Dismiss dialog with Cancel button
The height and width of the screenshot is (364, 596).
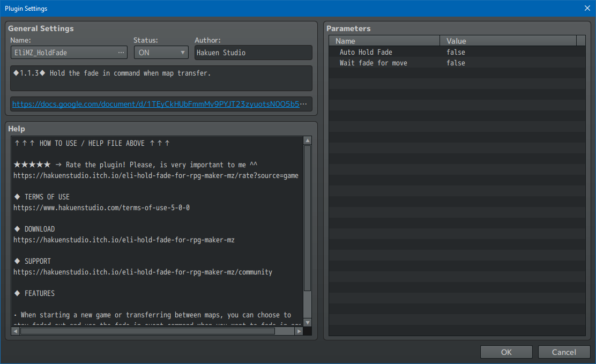coord(564,352)
